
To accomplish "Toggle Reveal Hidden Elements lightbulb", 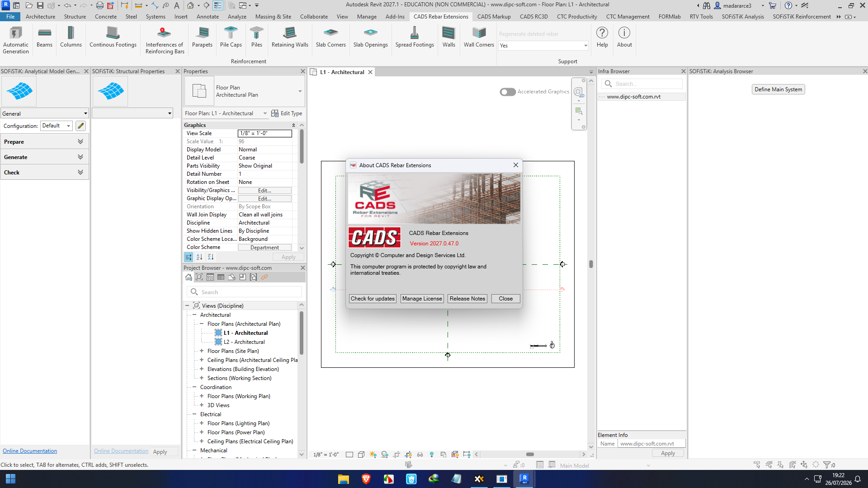I will tap(432, 455).
